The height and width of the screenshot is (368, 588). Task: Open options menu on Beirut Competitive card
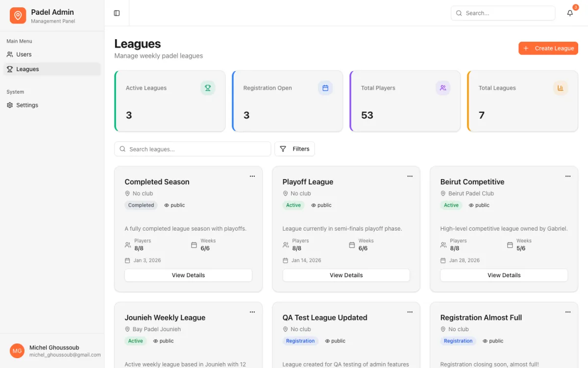click(568, 176)
